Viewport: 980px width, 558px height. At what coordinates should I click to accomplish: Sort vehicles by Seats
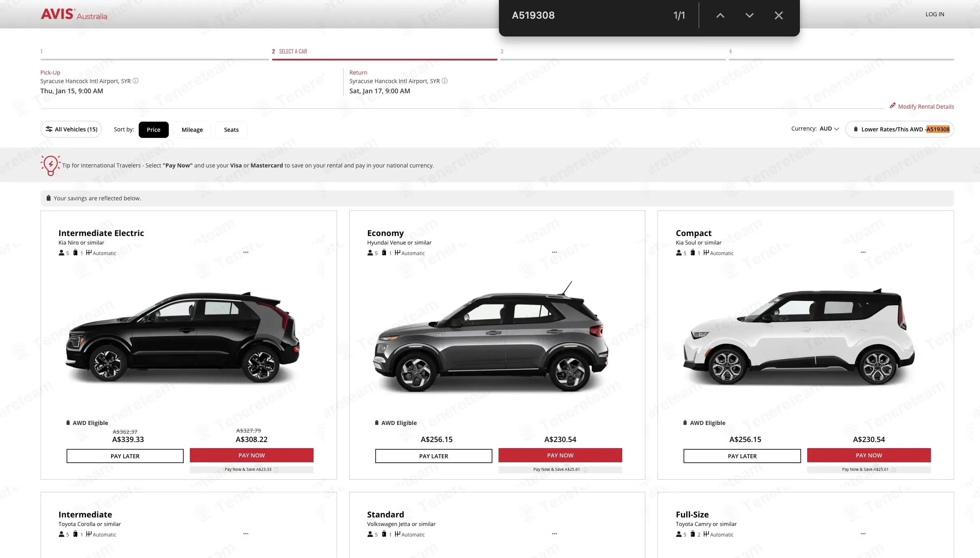point(231,130)
